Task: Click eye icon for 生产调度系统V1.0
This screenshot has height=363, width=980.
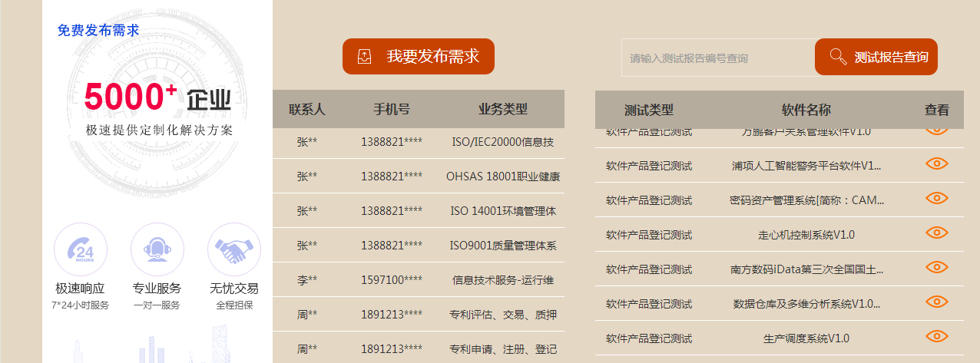Action: 936,336
